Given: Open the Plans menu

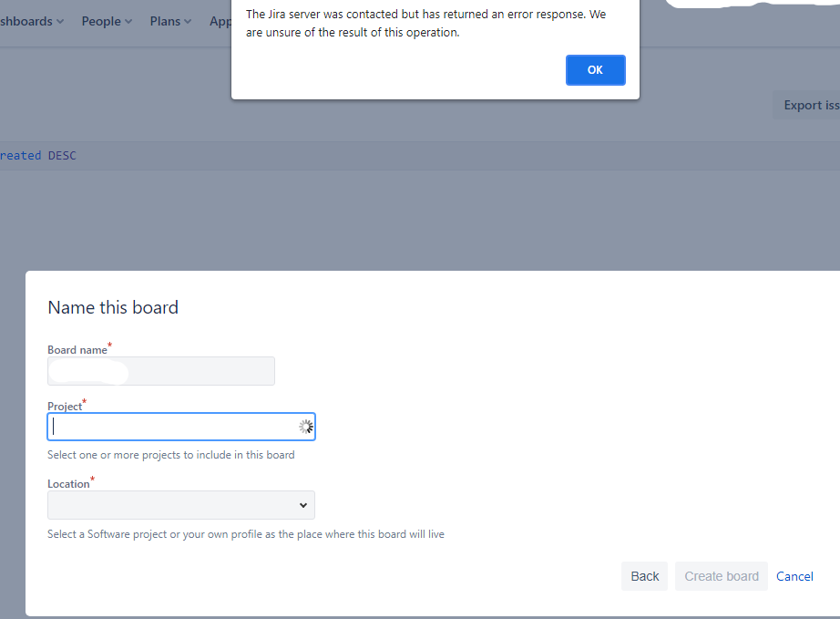Looking at the screenshot, I should pos(170,22).
